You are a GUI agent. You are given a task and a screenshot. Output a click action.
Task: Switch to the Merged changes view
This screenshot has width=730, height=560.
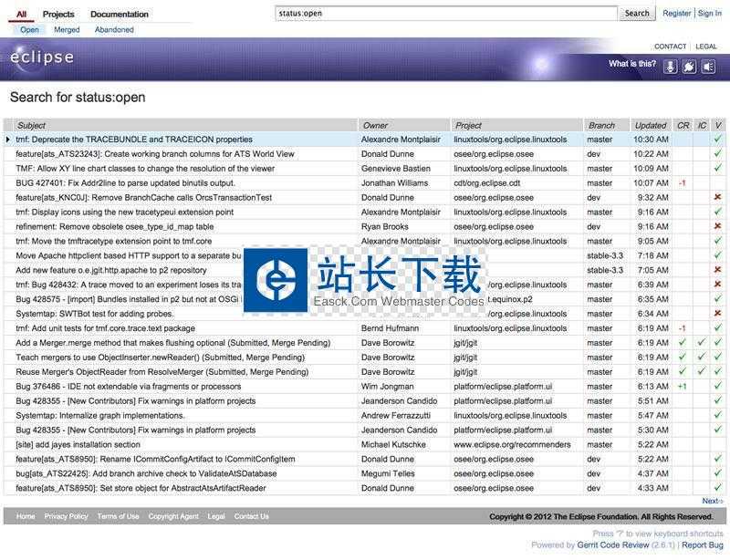tap(67, 30)
